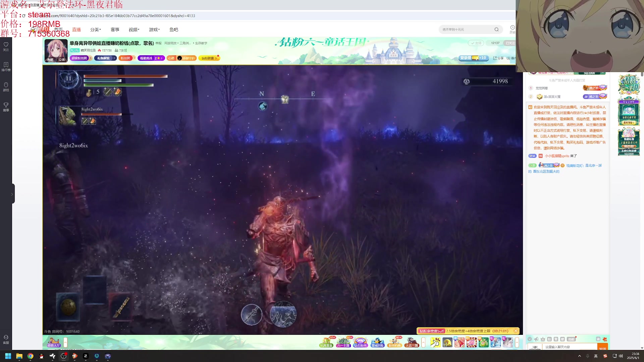Viewport: 644px width, 362px height.
Task: Expand the 粉丝团 badge
Action: point(126,58)
